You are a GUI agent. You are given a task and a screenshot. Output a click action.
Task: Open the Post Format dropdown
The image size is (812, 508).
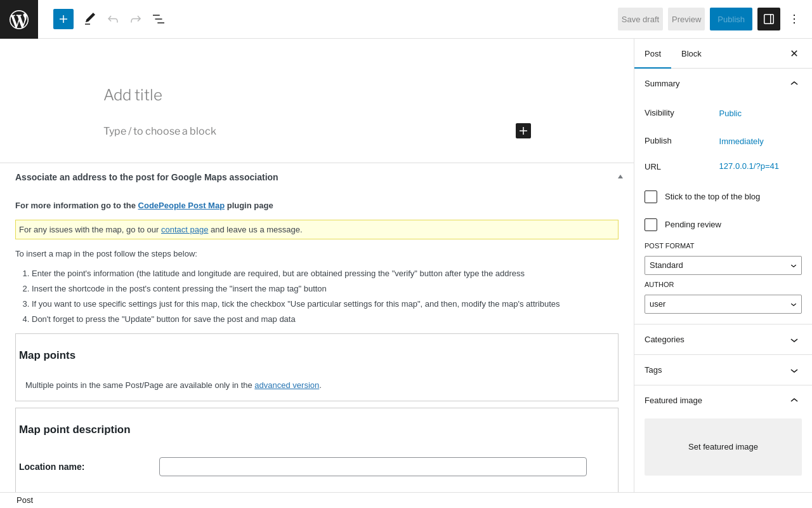[x=723, y=265]
